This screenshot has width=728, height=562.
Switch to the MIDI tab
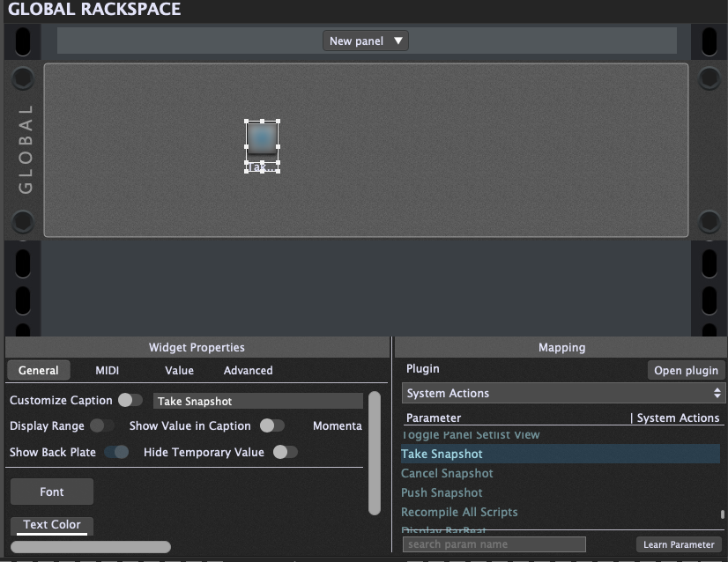click(x=108, y=371)
